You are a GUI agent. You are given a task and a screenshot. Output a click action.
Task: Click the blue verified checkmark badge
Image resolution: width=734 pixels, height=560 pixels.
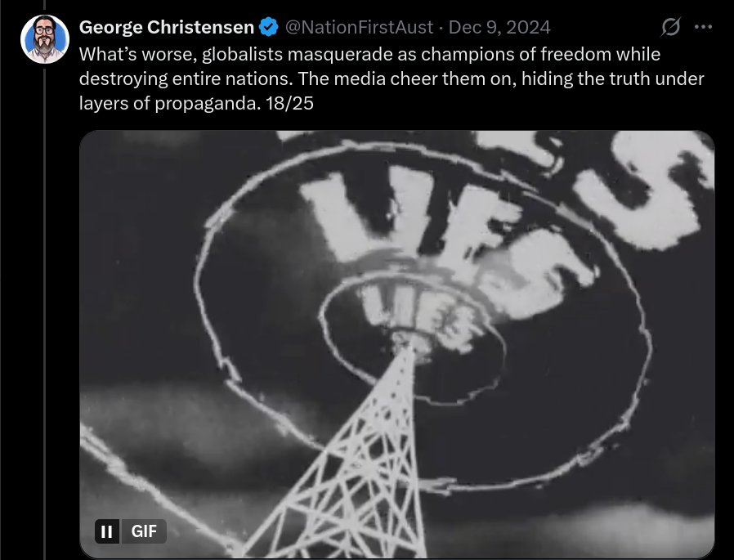[x=269, y=27]
